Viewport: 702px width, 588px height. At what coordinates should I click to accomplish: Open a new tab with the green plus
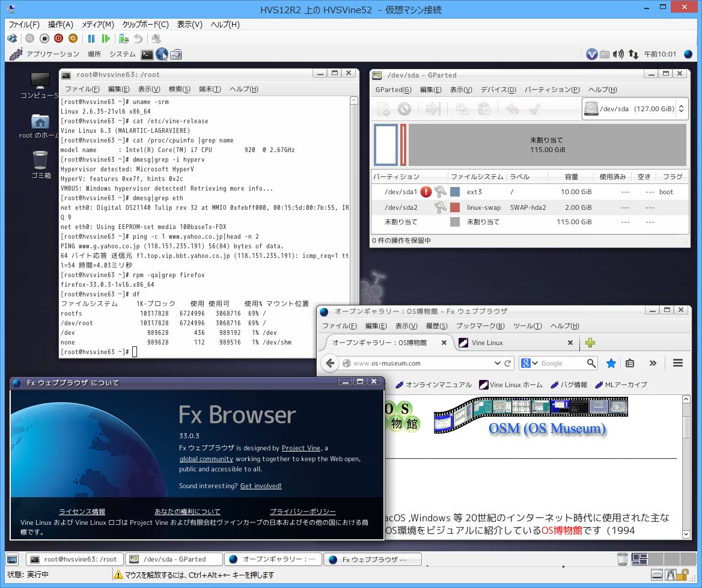pos(590,343)
